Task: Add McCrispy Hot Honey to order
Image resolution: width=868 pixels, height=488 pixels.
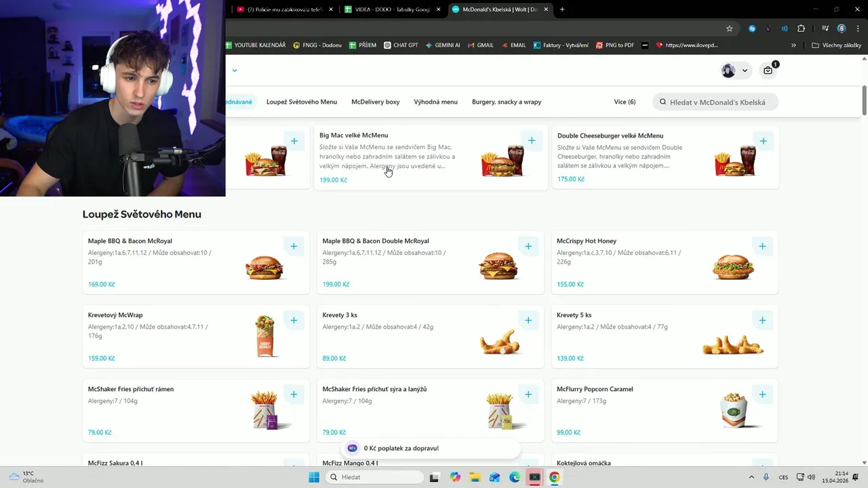Action: coord(762,246)
